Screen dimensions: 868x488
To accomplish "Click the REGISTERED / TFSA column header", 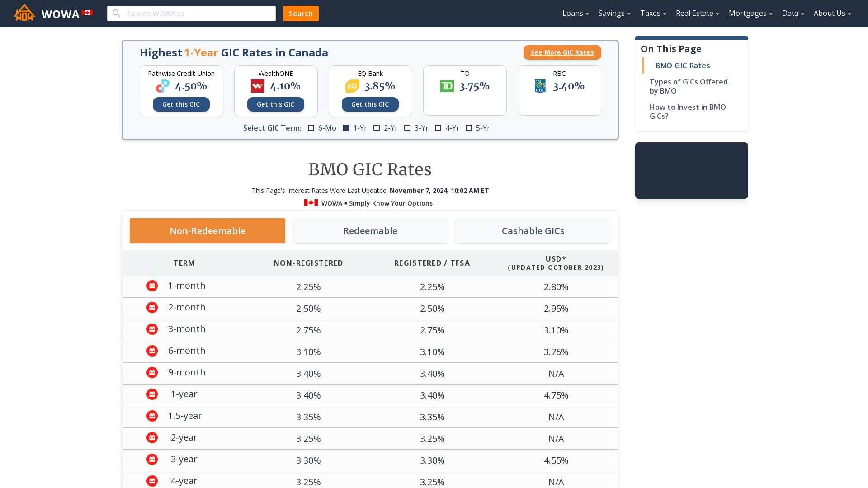I will point(432,263).
